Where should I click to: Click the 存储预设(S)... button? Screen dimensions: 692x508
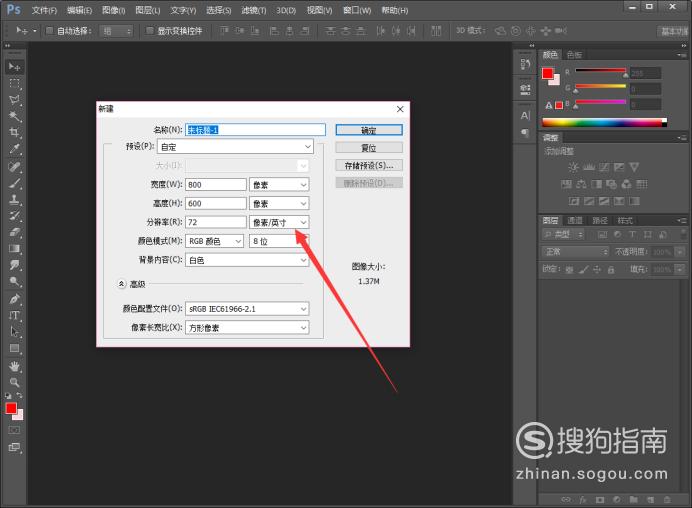click(369, 166)
